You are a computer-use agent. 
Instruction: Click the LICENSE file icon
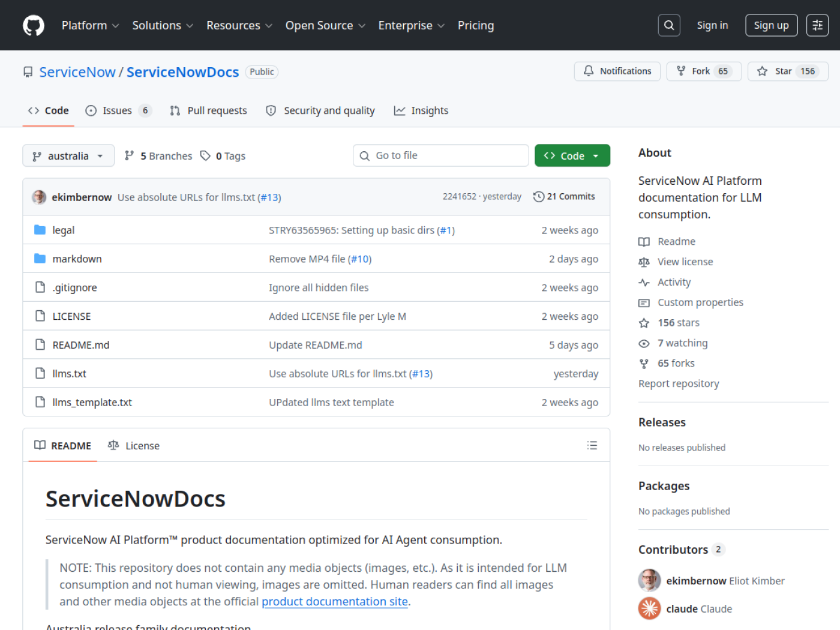(40, 316)
